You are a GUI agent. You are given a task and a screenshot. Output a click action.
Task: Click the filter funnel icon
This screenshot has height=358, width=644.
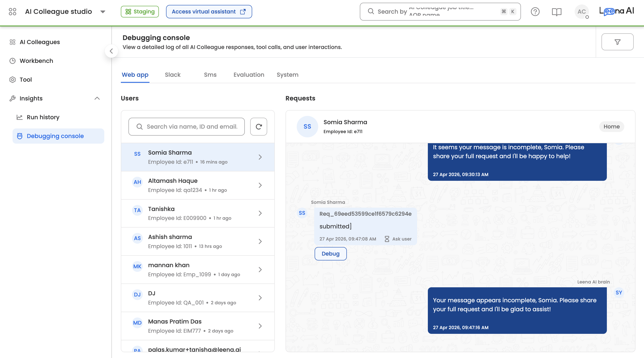click(x=617, y=42)
